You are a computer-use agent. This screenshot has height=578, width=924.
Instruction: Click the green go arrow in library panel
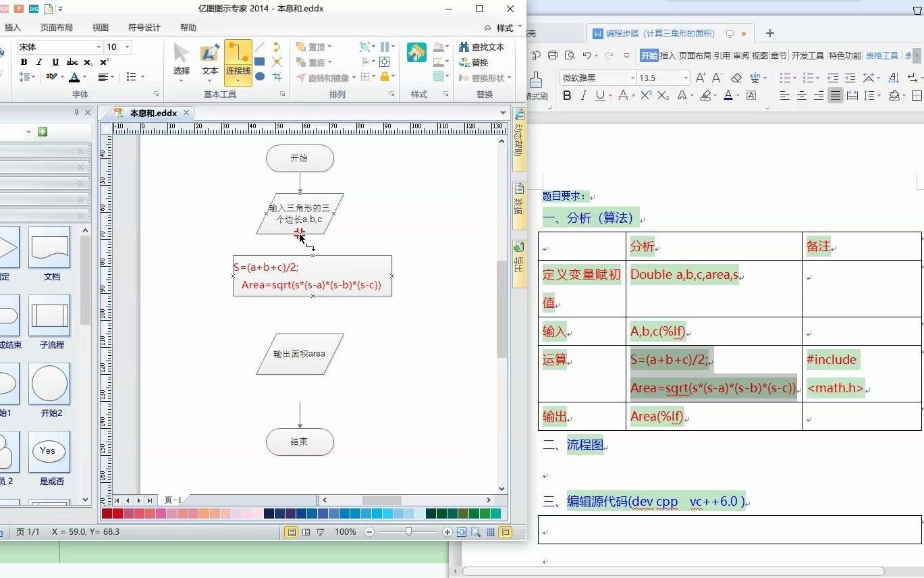coord(43,132)
